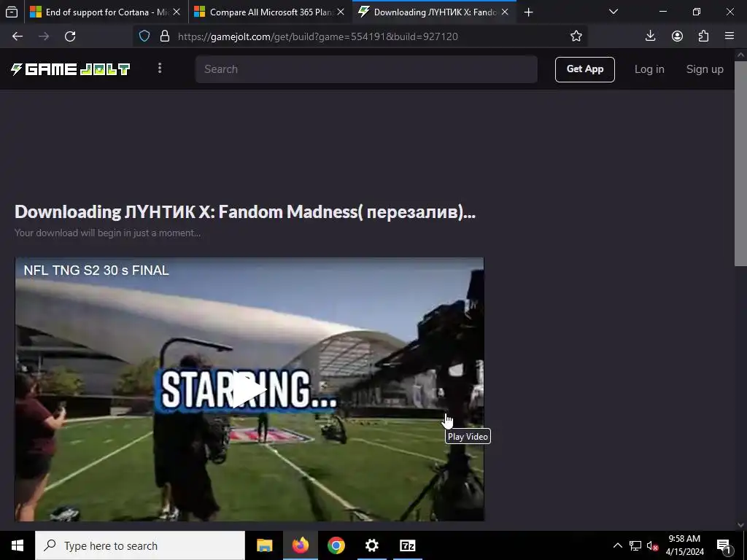Screen dimensions: 747x560
Task: Go to Game Jolt home logo
Action: coord(71,69)
